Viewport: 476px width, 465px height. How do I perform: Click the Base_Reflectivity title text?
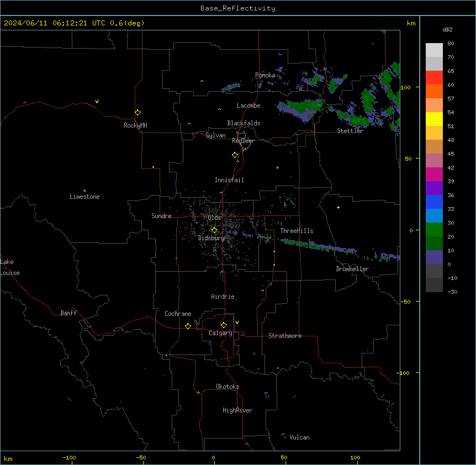point(238,8)
